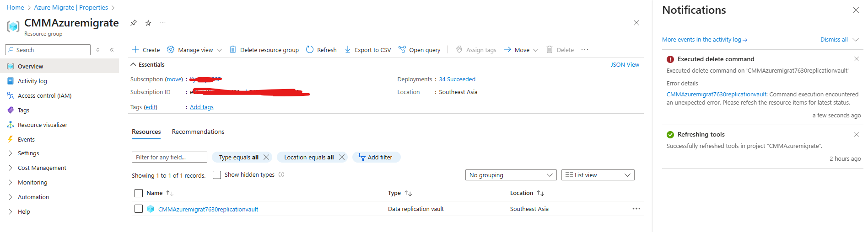Sort by Type column
This screenshot has height=232, width=868.
pos(400,193)
